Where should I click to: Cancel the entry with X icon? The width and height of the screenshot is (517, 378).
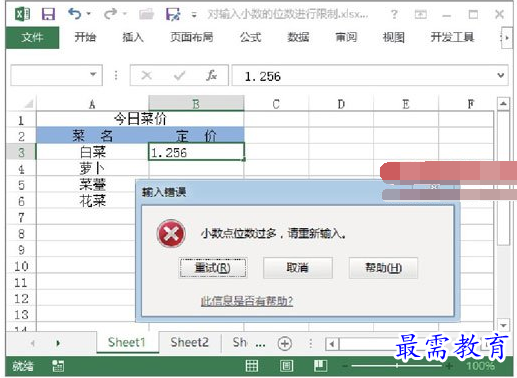coord(146,75)
